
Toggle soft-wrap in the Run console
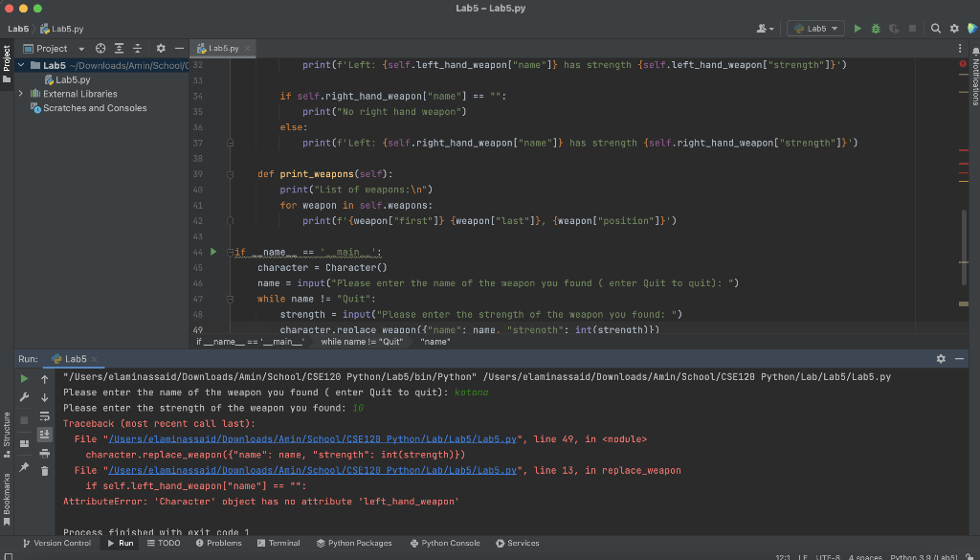click(x=44, y=416)
